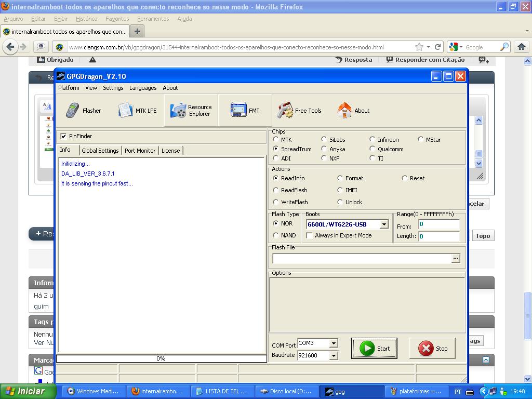
Task: Open the License tab
Action: coord(170,151)
